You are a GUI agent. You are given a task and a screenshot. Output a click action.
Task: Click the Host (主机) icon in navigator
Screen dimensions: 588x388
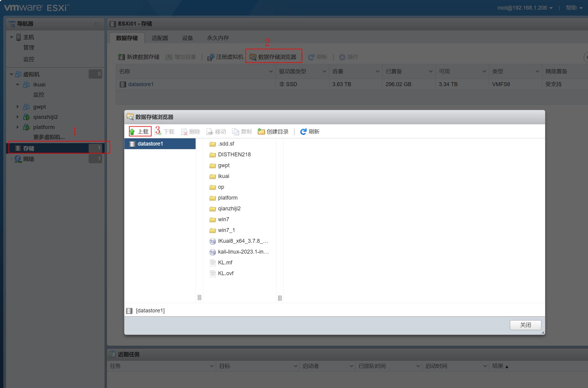[19, 37]
